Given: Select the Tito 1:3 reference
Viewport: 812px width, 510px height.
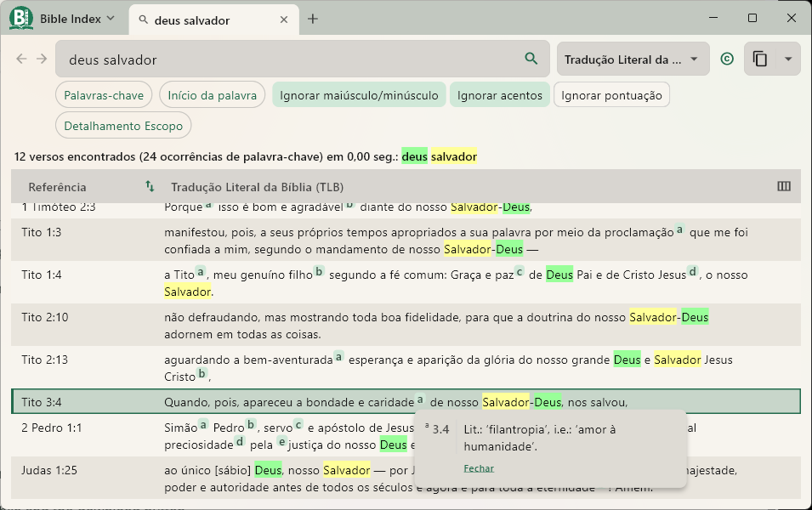Looking at the screenshot, I should [x=42, y=232].
